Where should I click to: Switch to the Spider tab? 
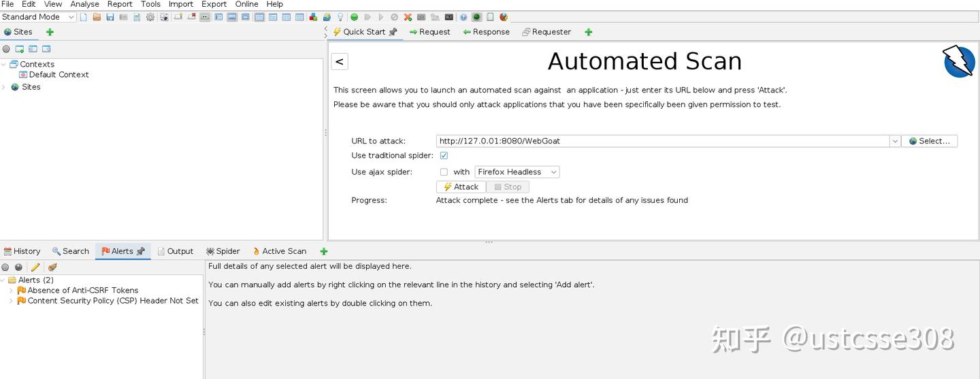223,251
